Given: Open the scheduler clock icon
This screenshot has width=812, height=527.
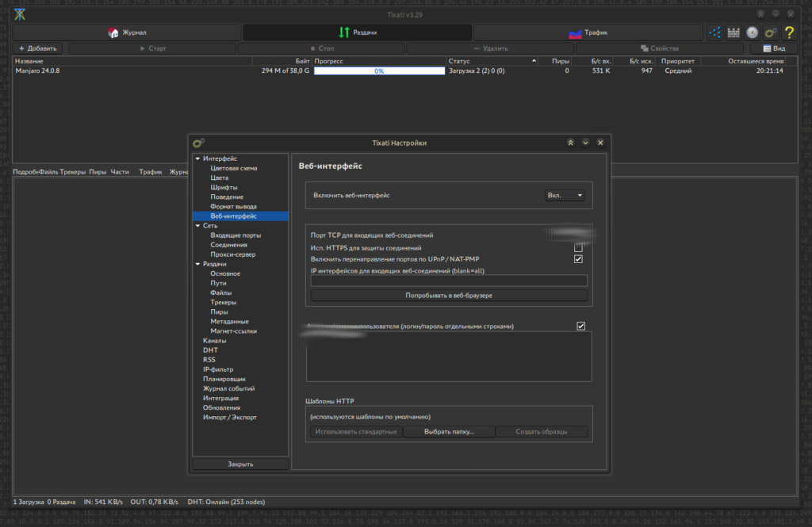Looking at the screenshot, I should click(x=752, y=32).
